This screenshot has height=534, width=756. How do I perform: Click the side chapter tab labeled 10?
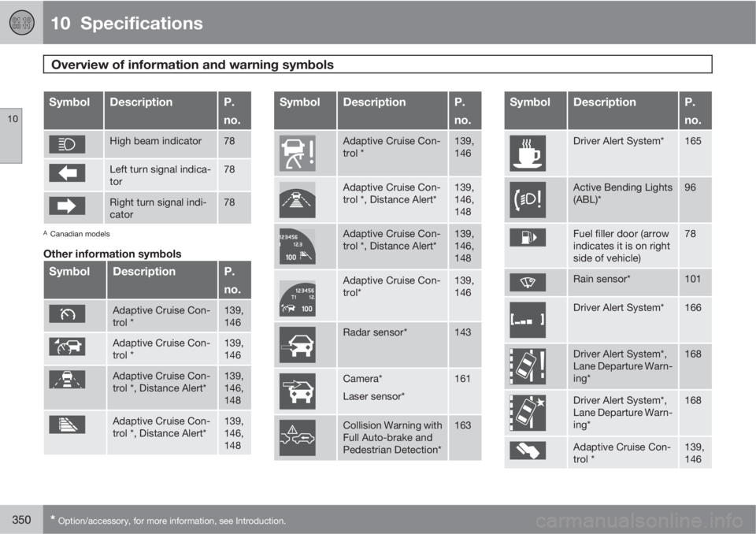pyautogui.click(x=11, y=135)
